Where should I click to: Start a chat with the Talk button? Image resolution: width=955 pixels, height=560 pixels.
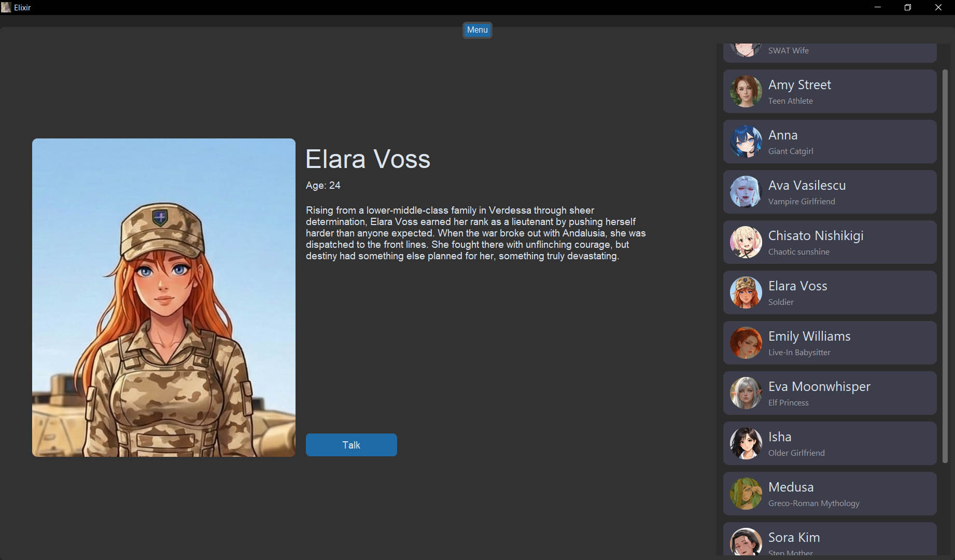(x=352, y=445)
